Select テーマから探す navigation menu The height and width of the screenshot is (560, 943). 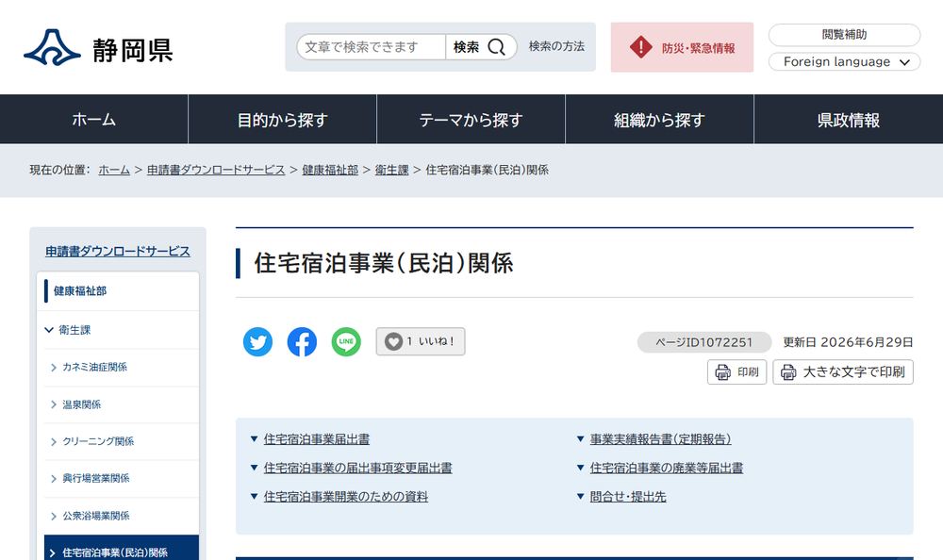point(471,119)
